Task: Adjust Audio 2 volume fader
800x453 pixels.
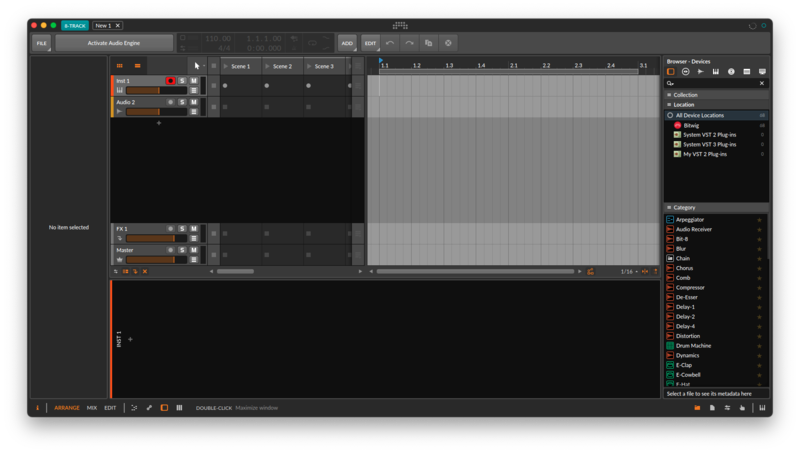Action: pos(157,112)
